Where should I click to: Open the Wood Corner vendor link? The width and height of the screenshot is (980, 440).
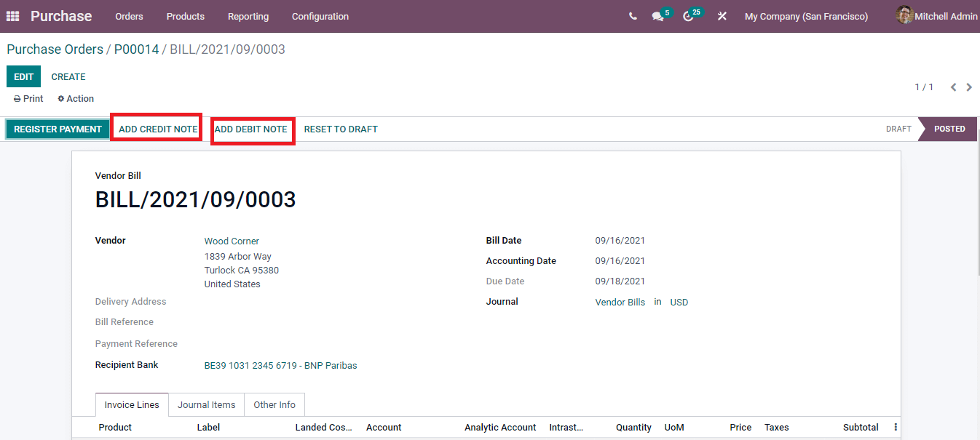pos(232,241)
